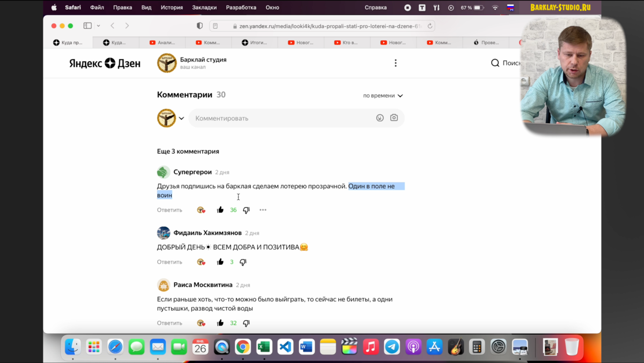The height and width of the screenshot is (363, 644).
Task: Open the 'История' menu
Action: (x=172, y=8)
